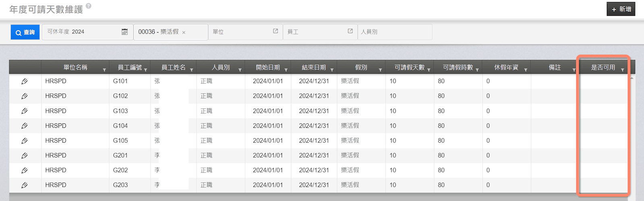The height and width of the screenshot is (201, 644).
Task: Open filter dropdown on 是否可用 column
Action: pyautogui.click(x=622, y=70)
